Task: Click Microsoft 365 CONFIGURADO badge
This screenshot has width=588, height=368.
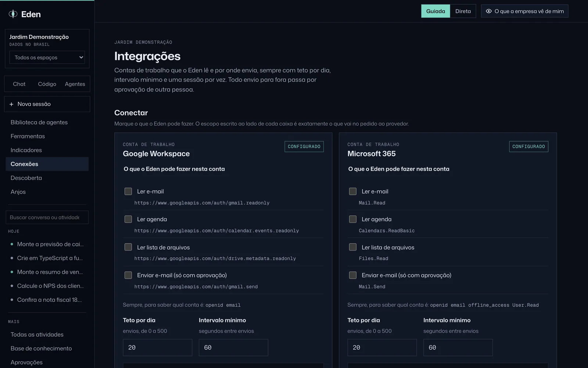Action: 528,146
